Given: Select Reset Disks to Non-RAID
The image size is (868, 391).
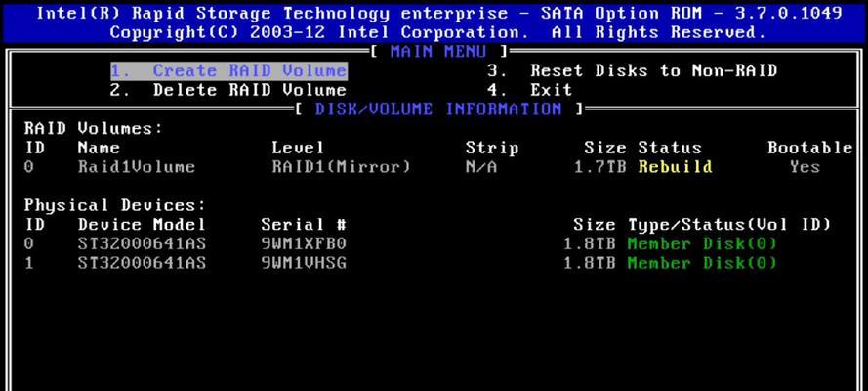Looking at the screenshot, I should [x=632, y=71].
